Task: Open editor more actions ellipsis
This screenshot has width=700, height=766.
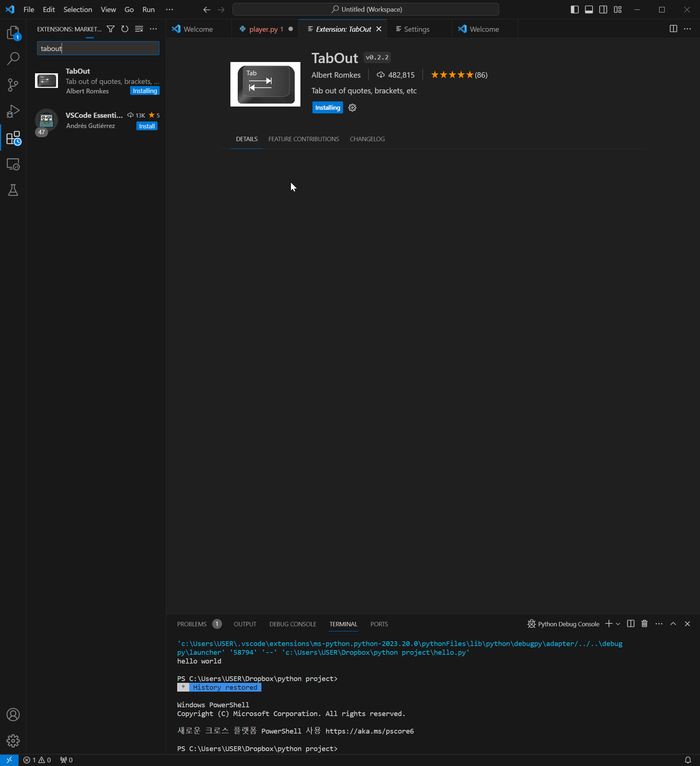Action: pos(688,29)
